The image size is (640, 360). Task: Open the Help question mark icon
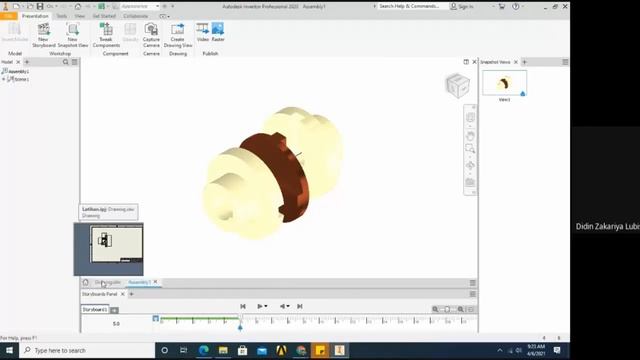point(516,6)
